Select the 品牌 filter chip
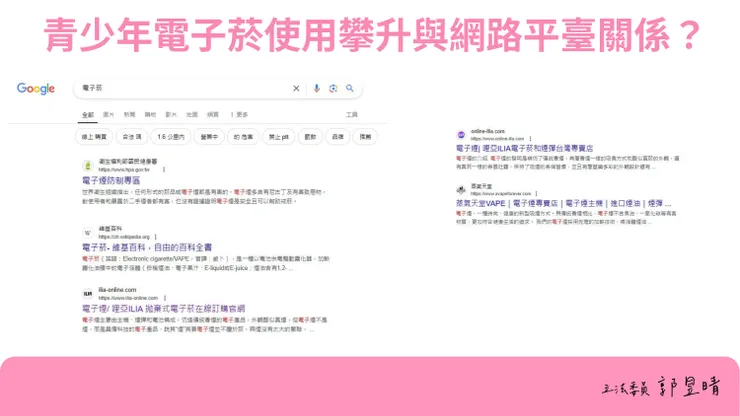This screenshot has width=740, height=416. (337, 137)
